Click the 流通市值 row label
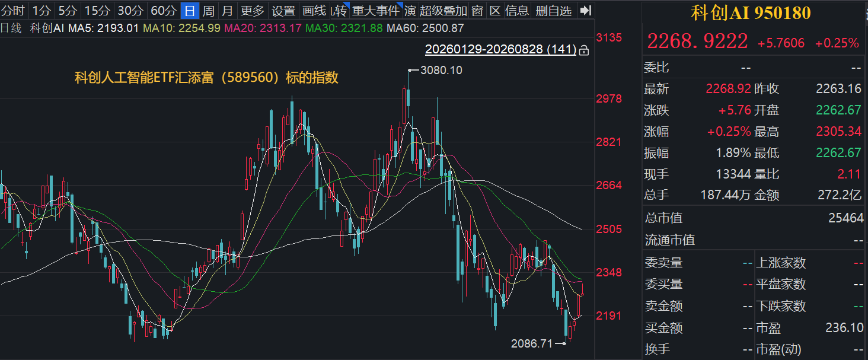The image size is (868, 360). [669, 240]
